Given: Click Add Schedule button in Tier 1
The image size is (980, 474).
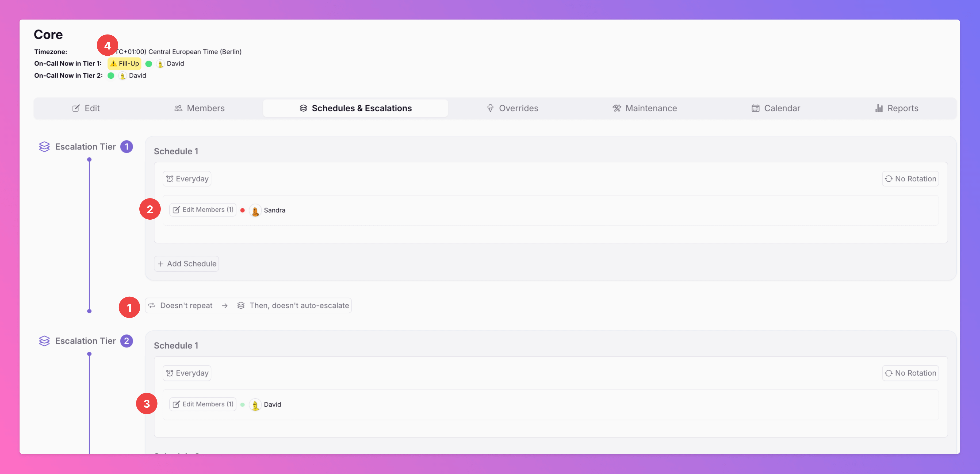Looking at the screenshot, I should click(186, 264).
